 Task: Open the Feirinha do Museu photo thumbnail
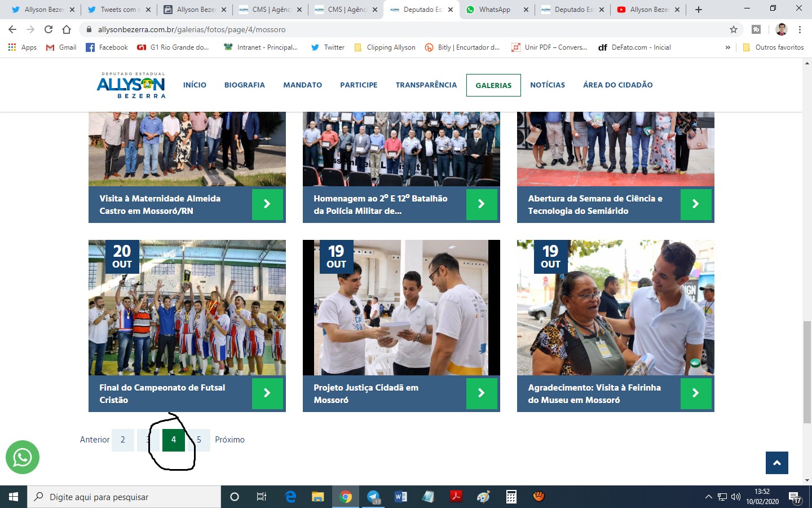(x=615, y=308)
